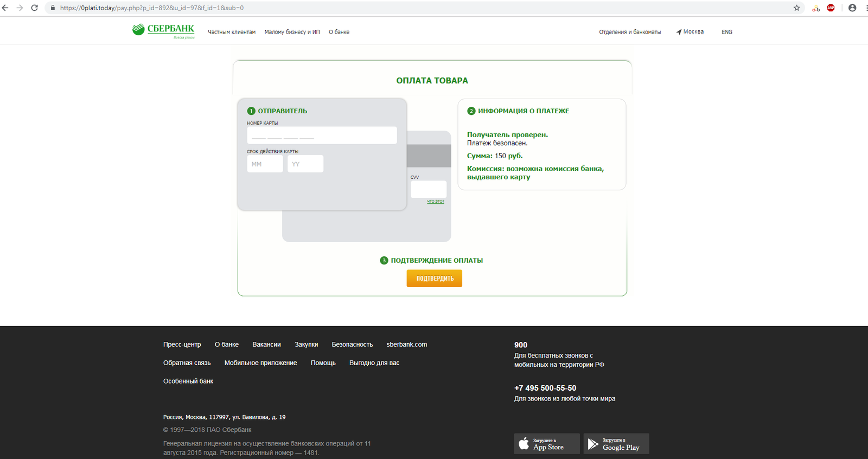Click the location arrow icon beside Москва

679,32
